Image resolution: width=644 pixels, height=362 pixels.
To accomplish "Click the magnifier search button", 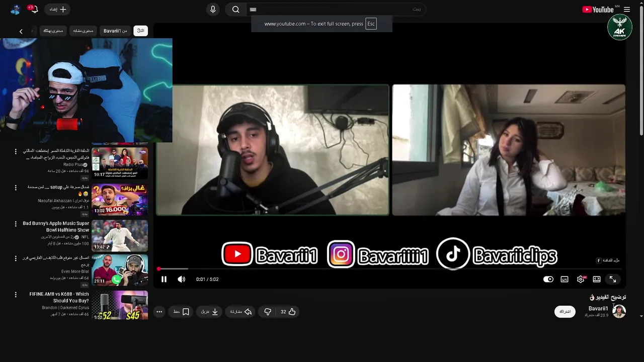I will point(235,9).
